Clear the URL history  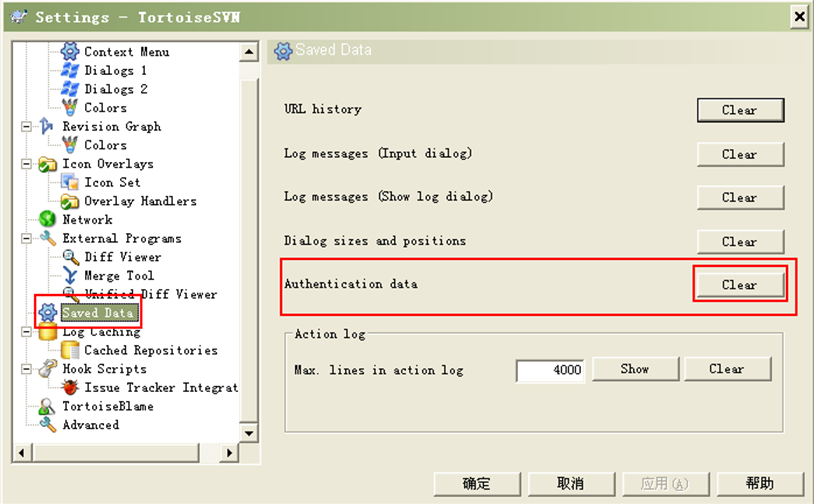pos(740,110)
